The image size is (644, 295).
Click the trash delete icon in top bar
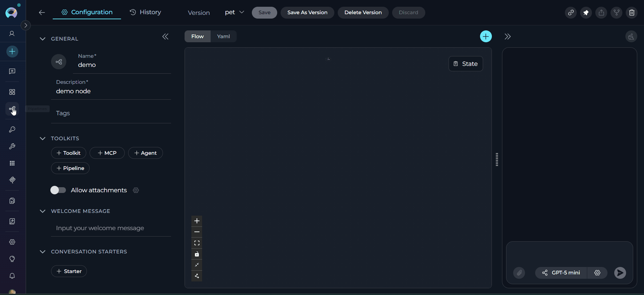[x=631, y=13]
